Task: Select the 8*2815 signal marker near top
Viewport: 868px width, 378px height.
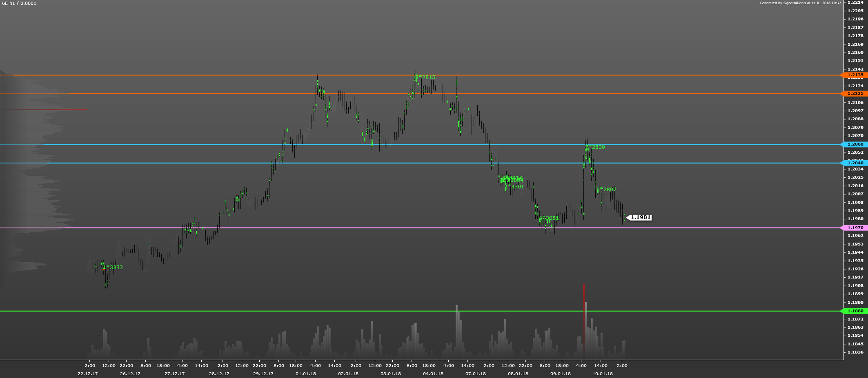Action: coord(425,77)
